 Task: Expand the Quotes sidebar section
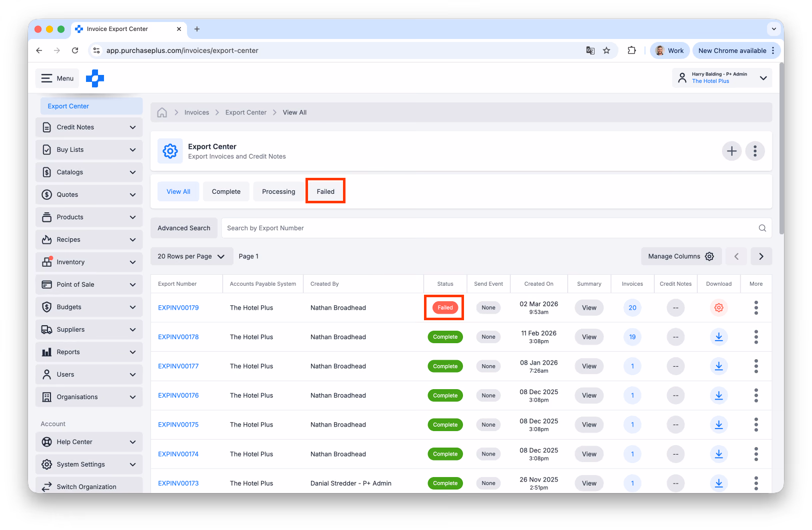click(89, 195)
